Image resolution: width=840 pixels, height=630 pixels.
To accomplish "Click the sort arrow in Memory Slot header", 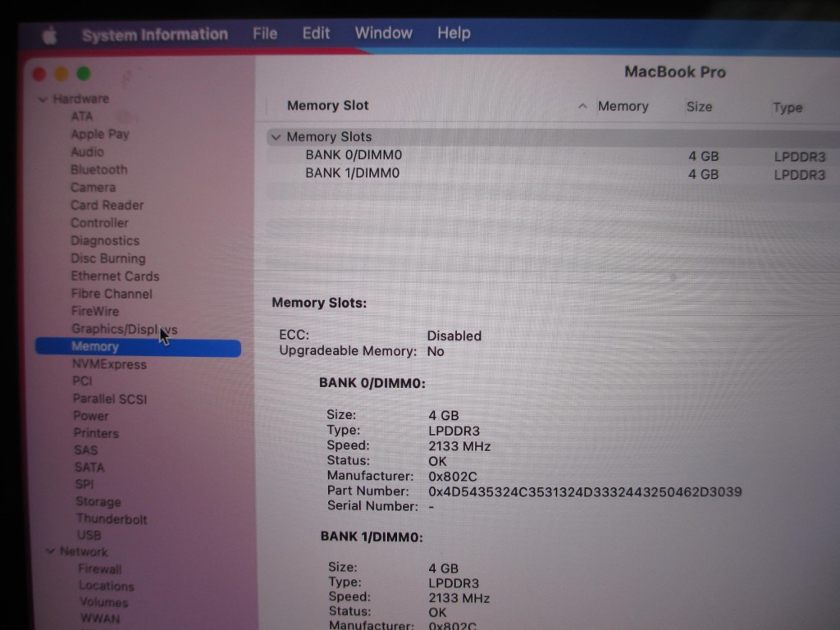I will (x=582, y=107).
